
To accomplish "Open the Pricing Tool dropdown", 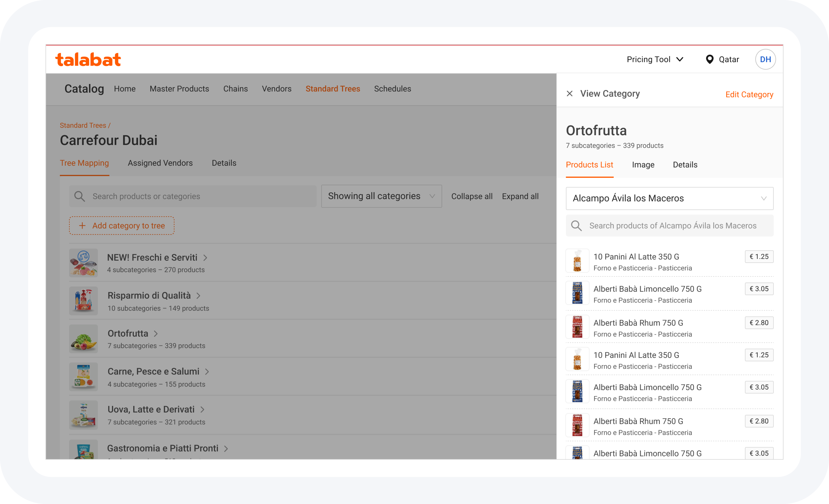I will (655, 60).
